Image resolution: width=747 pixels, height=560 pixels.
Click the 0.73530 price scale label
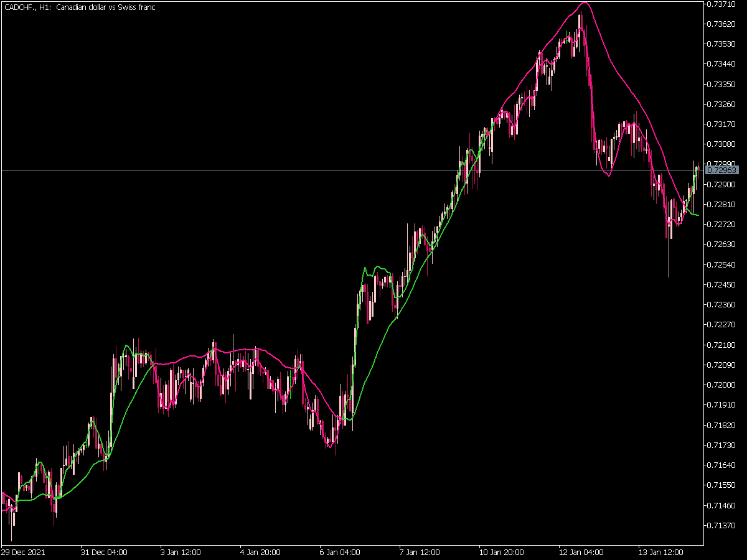coord(722,44)
